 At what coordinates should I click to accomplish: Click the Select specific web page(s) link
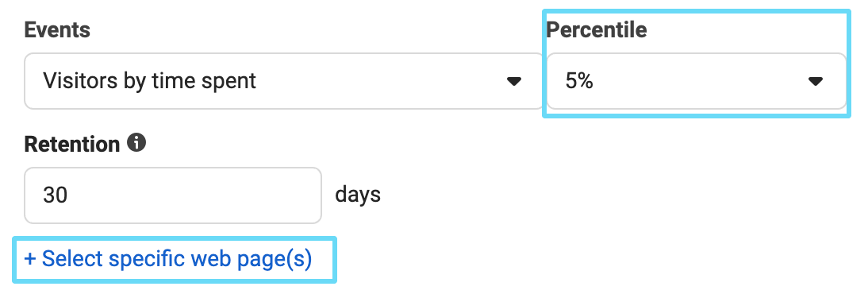click(168, 259)
